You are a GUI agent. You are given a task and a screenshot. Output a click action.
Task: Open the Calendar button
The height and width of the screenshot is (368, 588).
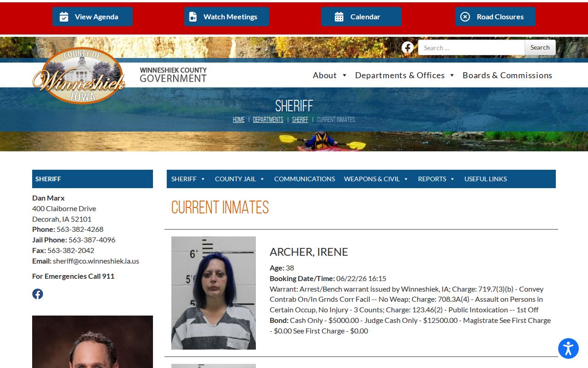coord(361,17)
